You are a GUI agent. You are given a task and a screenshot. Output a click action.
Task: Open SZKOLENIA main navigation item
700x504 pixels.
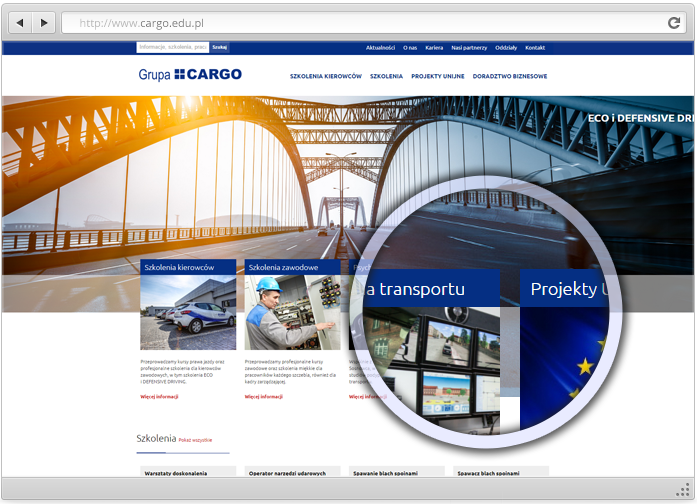click(x=386, y=76)
